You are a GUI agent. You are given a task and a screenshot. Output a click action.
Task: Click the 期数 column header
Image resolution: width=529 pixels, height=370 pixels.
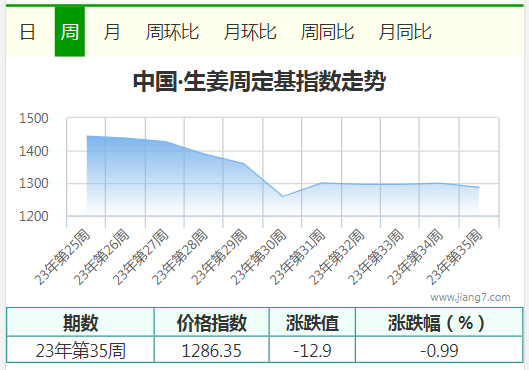(80, 323)
